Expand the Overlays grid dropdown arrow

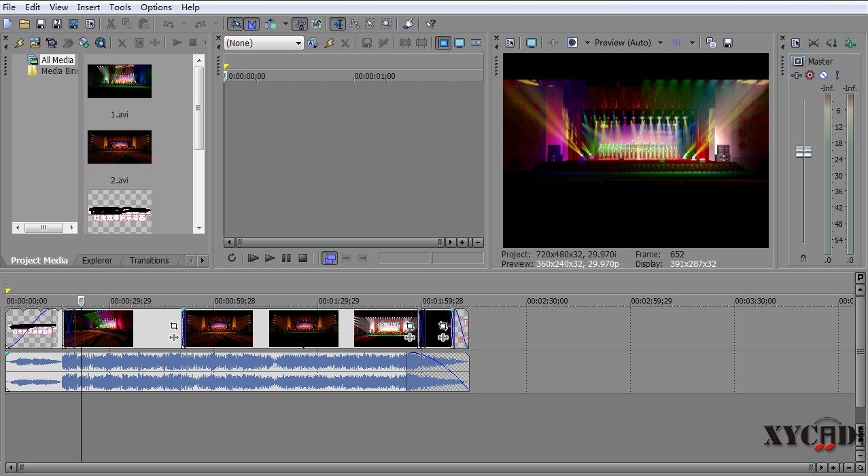point(692,42)
